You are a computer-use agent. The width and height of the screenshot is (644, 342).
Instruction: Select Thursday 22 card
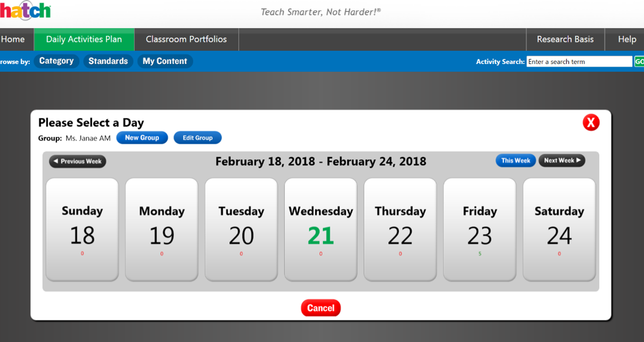tap(400, 229)
